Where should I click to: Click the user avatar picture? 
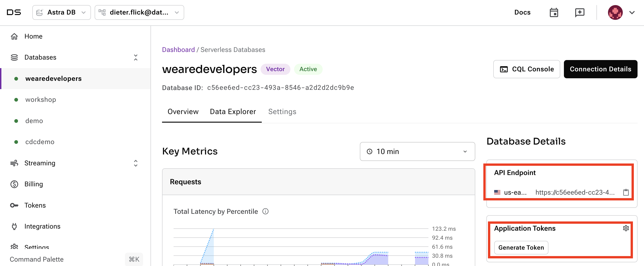click(x=615, y=12)
